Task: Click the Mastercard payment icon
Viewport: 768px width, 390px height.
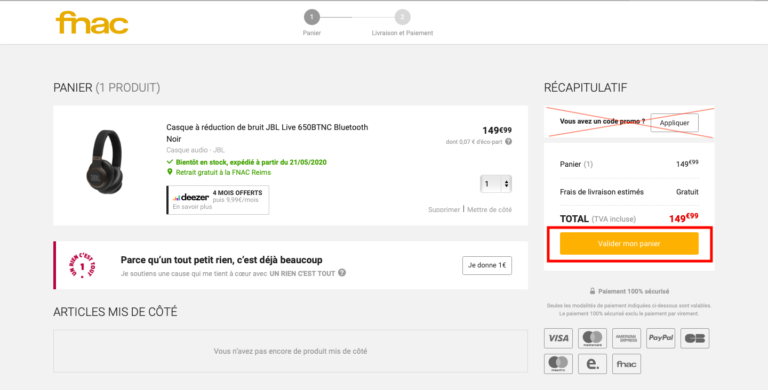Action: click(x=592, y=338)
